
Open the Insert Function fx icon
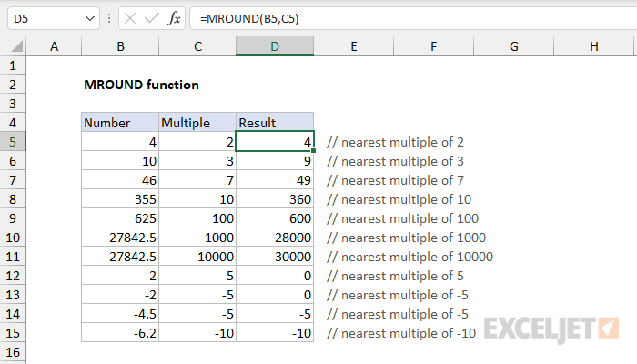coord(174,19)
